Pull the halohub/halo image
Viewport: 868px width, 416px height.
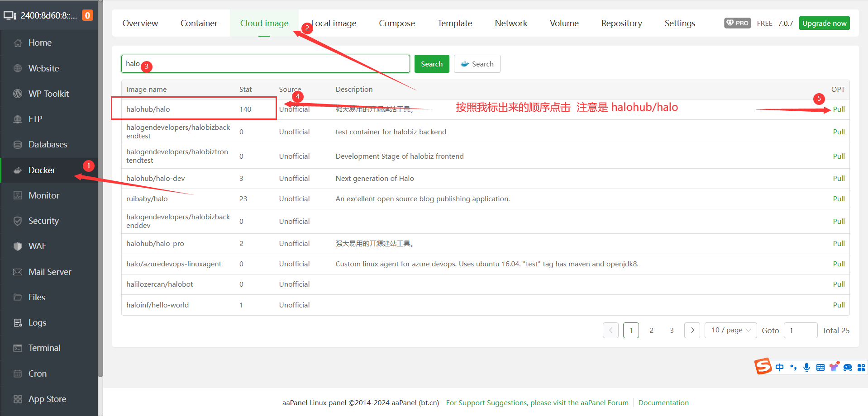pyautogui.click(x=839, y=109)
